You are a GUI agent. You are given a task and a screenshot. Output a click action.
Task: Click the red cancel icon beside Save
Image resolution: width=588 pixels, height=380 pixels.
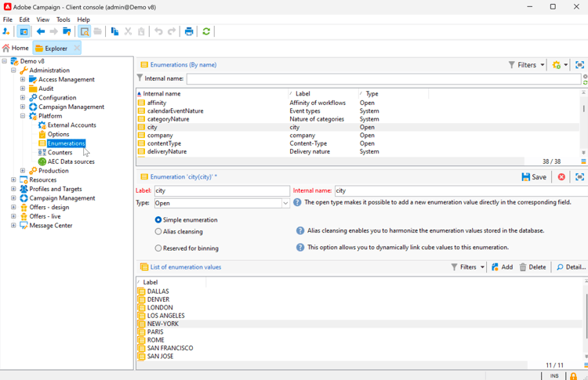click(x=561, y=177)
